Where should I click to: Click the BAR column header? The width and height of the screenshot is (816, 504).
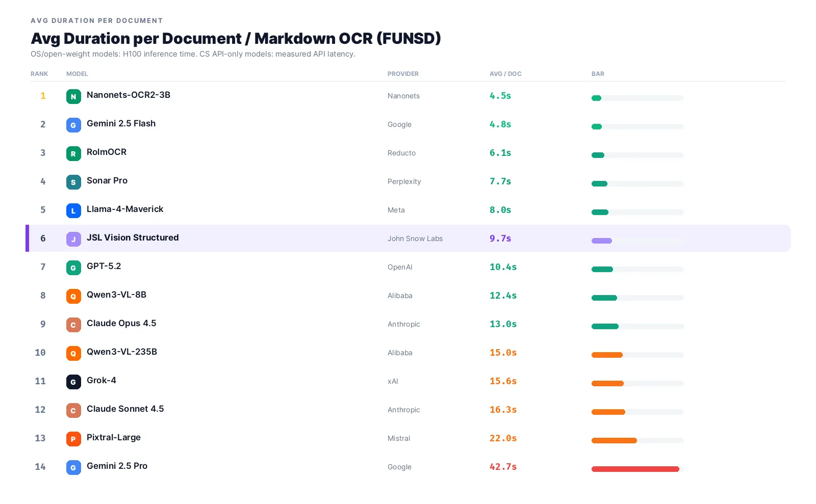click(598, 74)
